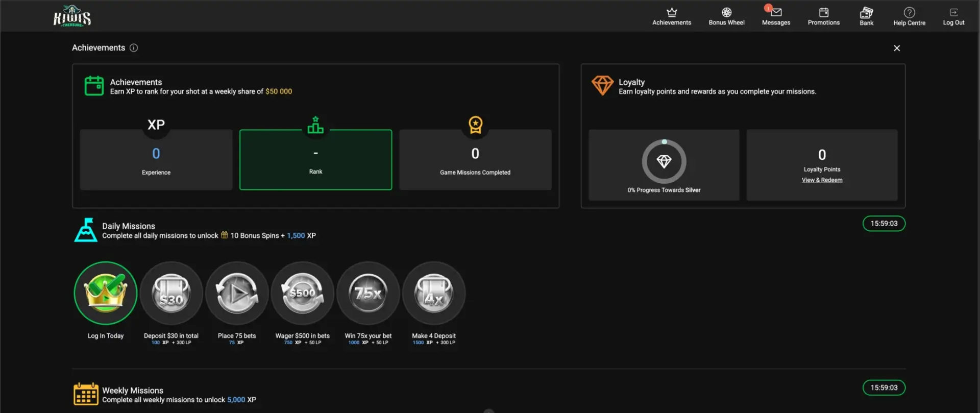980x413 pixels.
Task: Click '10 Bonus Spins' text
Action: click(255, 235)
